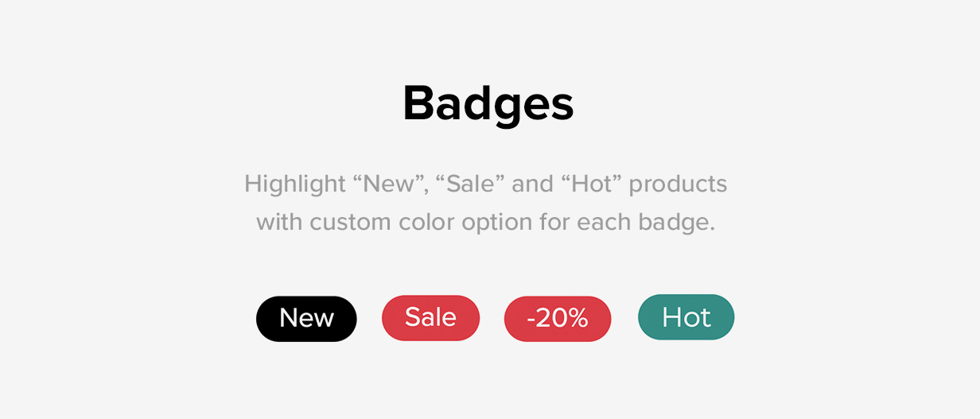Click the word products in the description

click(x=679, y=185)
